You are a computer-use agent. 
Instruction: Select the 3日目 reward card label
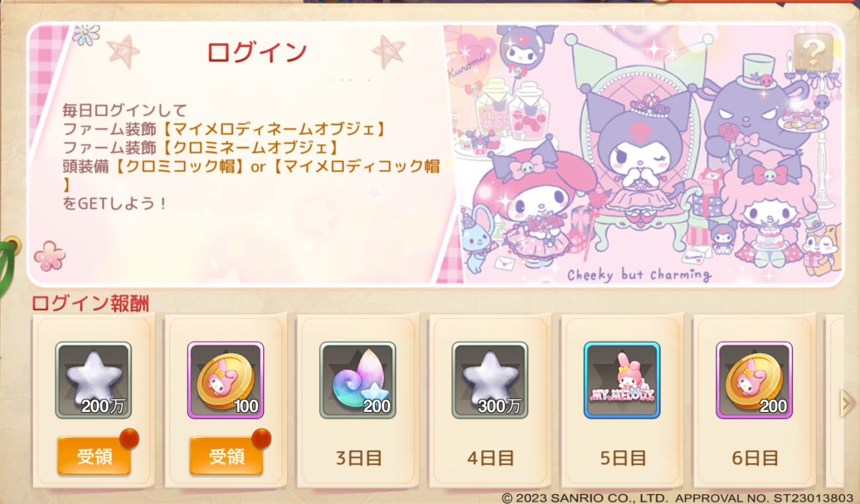pos(358,457)
